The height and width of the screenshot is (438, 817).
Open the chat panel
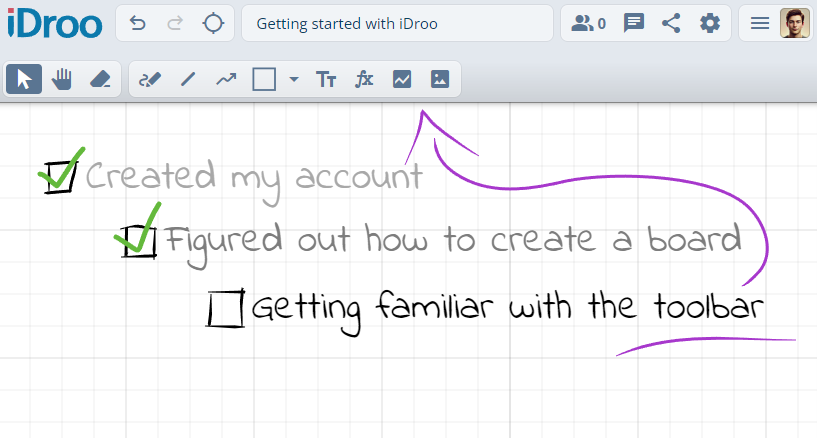[x=634, y=23]
